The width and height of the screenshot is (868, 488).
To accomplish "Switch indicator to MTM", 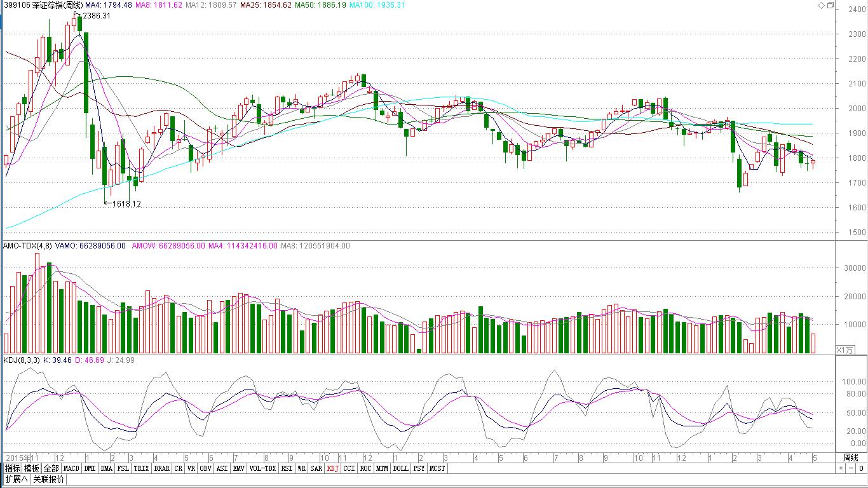I will (382, 468).
